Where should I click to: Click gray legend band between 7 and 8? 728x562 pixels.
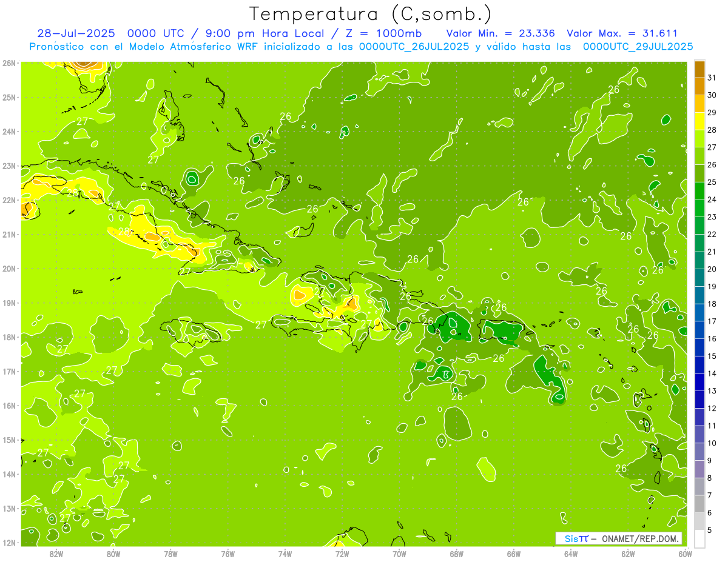point(699,487)
